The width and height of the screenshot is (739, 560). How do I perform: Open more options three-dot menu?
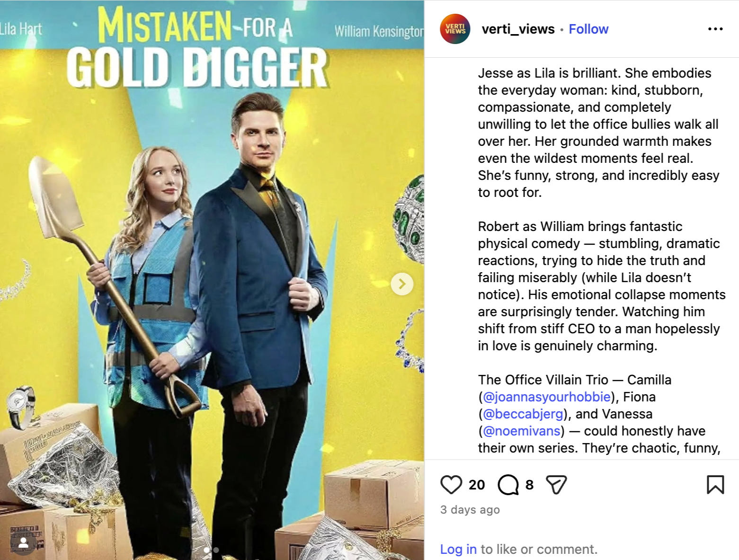[715, 29]
